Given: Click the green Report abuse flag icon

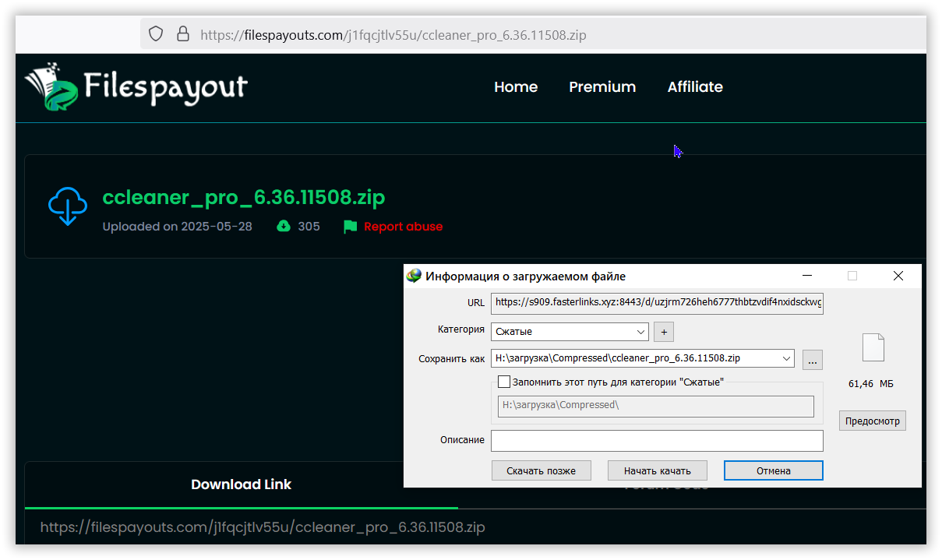Looking at the screenshot, I should pos(350,227).
